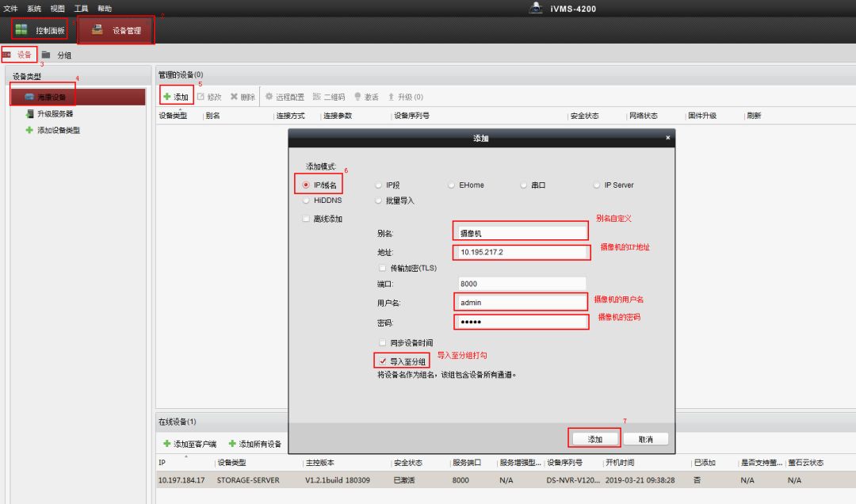This screenshot has width=856, height=504.
Task: Sort by the 网络状态 column header
Action: 643,116
